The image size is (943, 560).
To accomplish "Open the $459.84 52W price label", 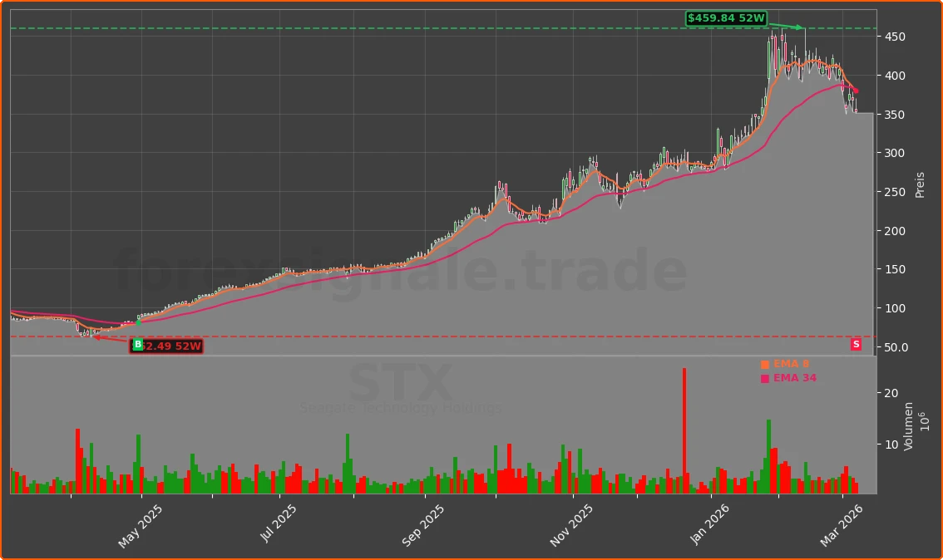I will click(725, 17).
